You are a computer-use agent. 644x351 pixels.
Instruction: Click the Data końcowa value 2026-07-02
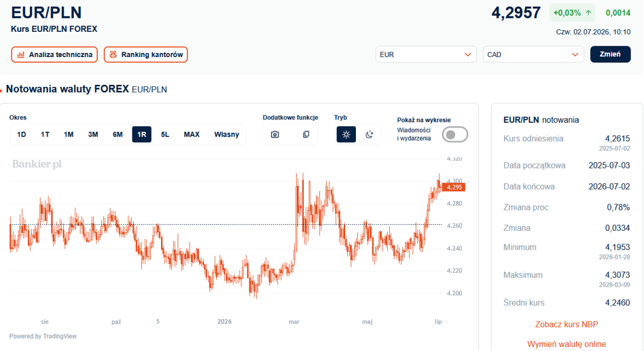pyautogui.click(x=609, y=187)
